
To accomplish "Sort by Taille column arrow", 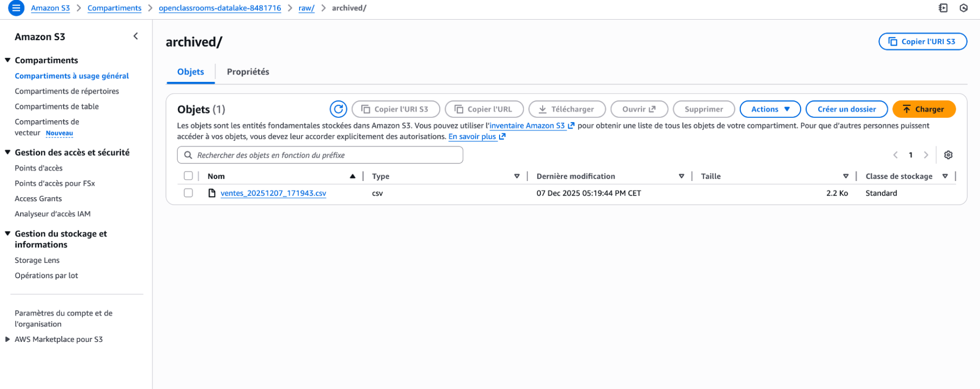I will (x=846, y=176).
